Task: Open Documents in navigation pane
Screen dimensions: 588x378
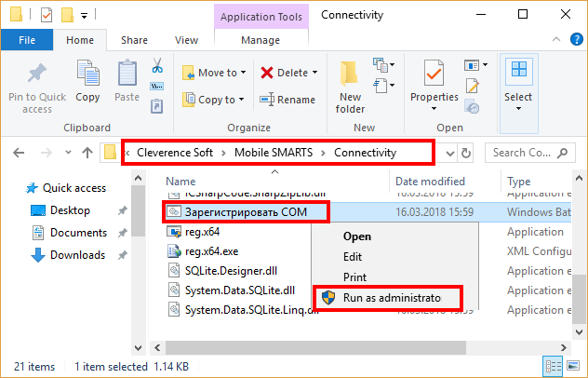Action: pyautogui.click(x=70, y=233)
